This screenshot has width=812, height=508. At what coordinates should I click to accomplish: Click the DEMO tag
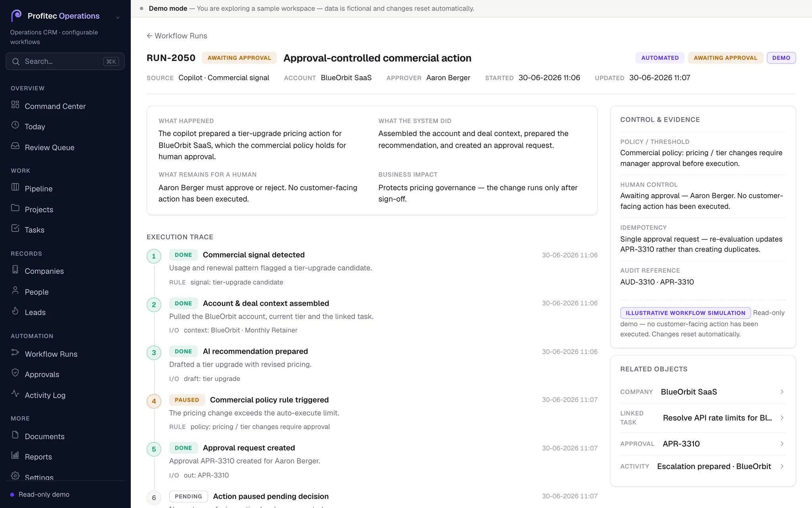point(781,58)
